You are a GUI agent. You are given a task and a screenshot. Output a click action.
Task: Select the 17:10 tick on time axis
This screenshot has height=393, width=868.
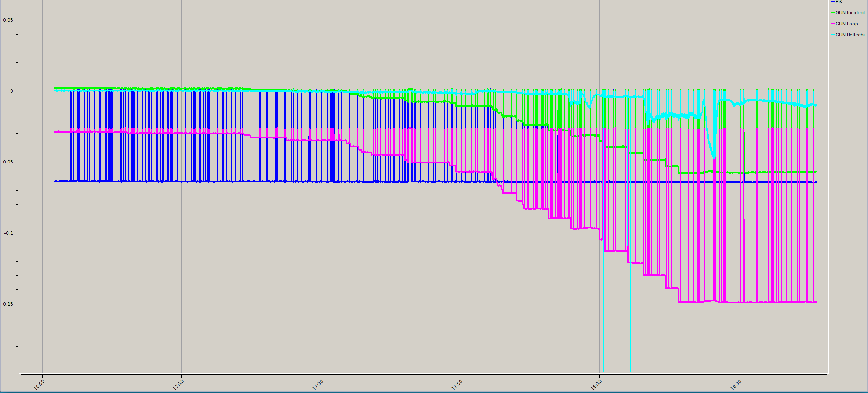point(178,384)
